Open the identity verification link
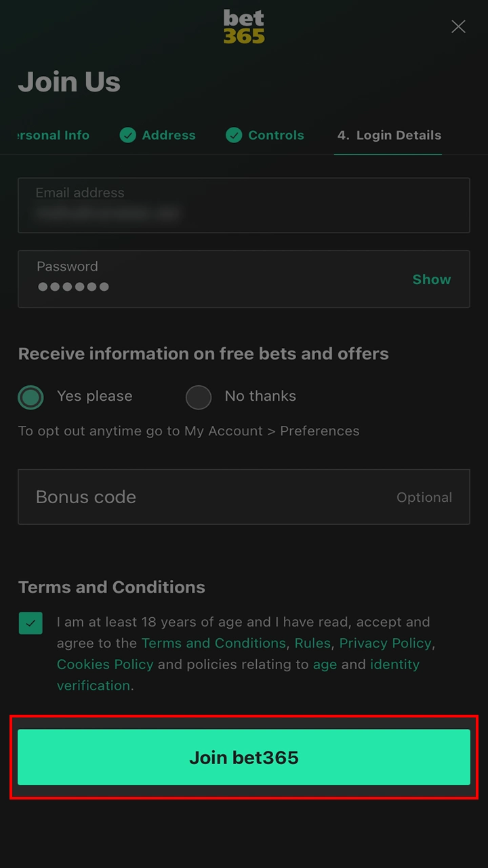 coord(395,665)
